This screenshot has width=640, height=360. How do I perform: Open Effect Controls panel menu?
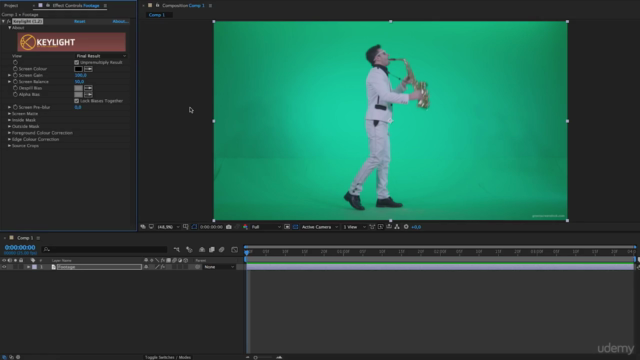pyautogui.click(x=105, y=6)
